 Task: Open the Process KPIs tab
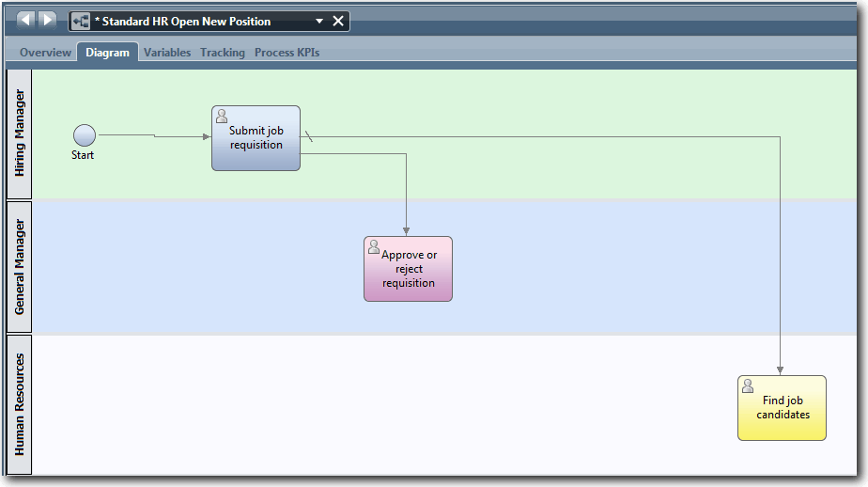[x=287, y=53]
